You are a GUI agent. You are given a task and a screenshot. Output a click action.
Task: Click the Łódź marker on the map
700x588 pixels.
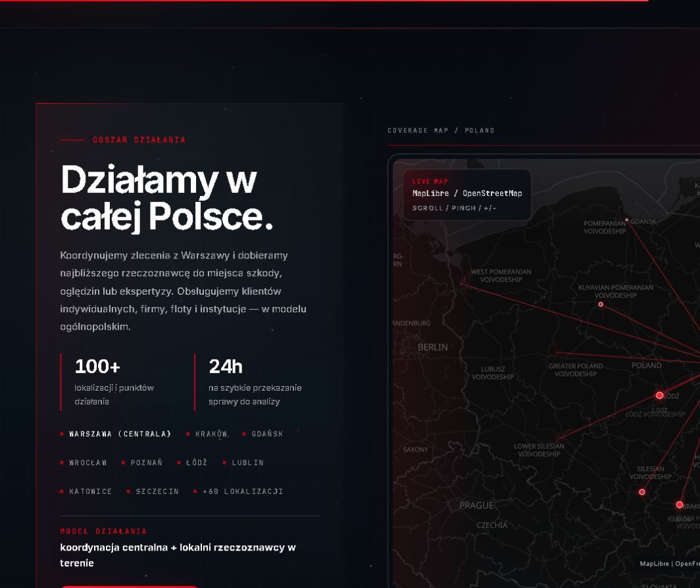(x=659, y=395)
